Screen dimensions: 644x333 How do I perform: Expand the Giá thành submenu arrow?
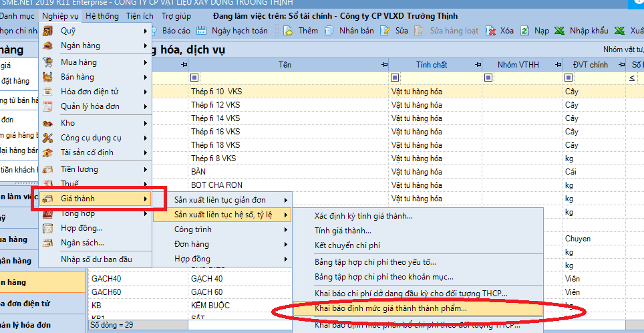(146, 199)
